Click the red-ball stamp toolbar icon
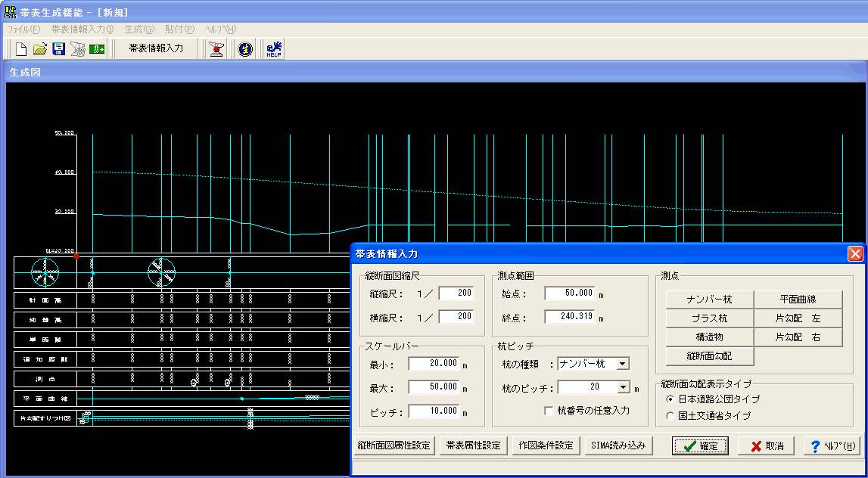 [x=217, y=49]
